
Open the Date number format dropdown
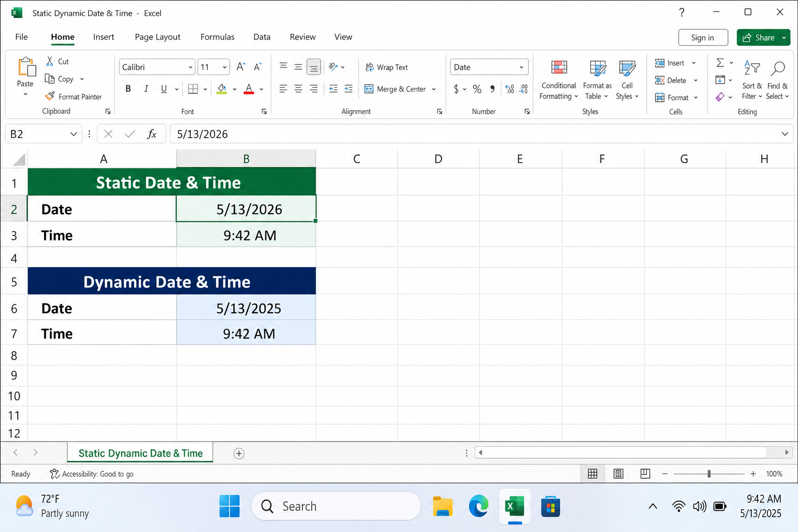(x=521, y=67)
